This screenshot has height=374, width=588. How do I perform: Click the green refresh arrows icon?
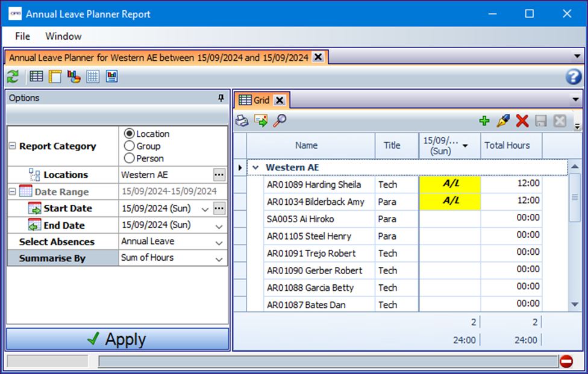[13, 76]
